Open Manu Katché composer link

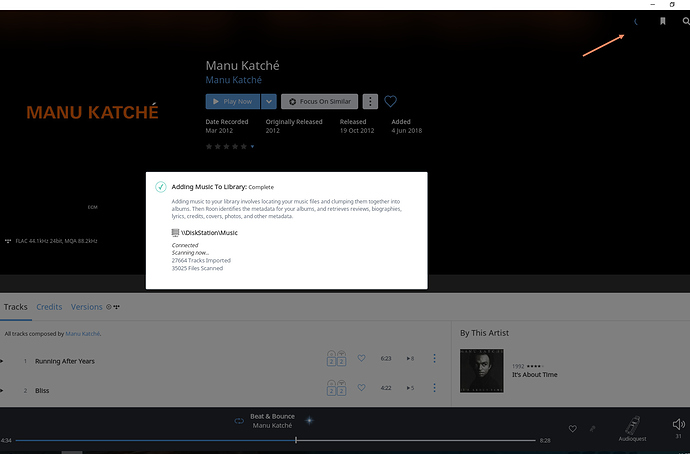[x=83, y=334]
